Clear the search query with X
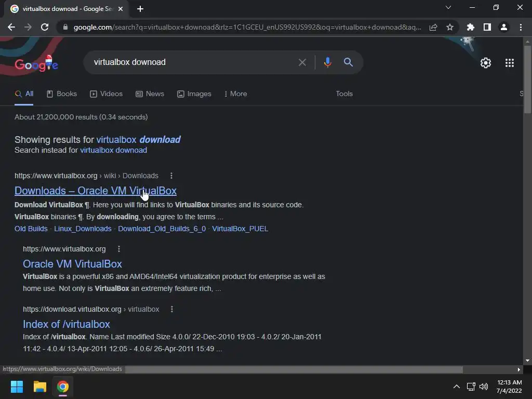 pos(302,62)
